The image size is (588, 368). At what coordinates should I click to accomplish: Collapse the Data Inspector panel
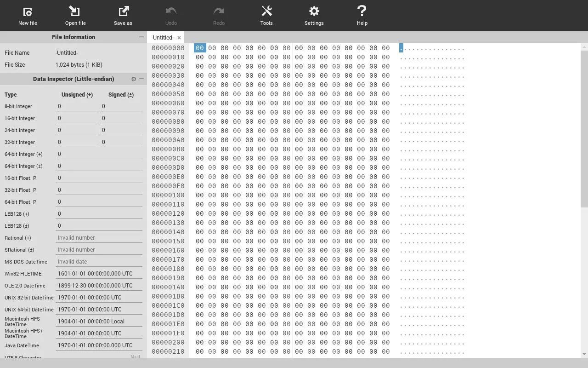point(141,79)
